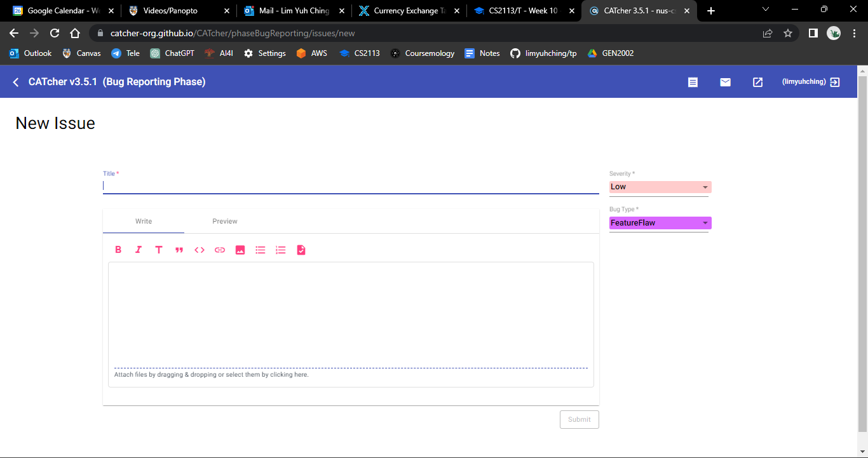Focus the issue Title input field

(x=351, y=186)
